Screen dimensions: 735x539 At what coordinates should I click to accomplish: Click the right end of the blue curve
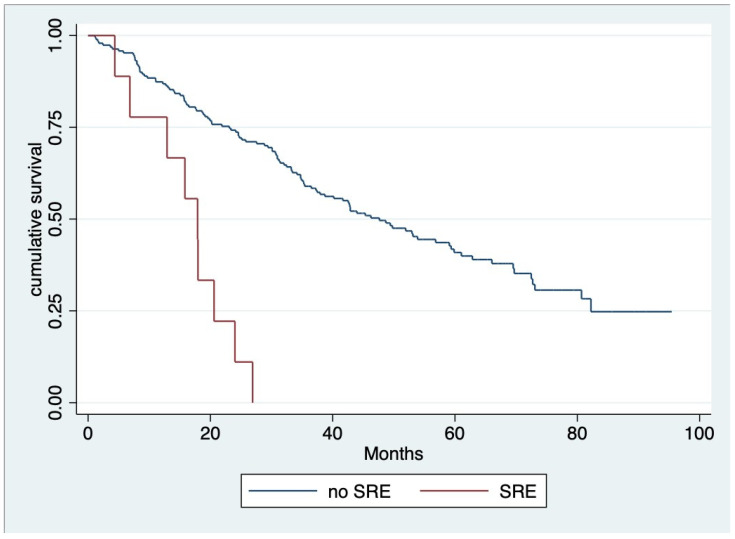coord(670,312)
